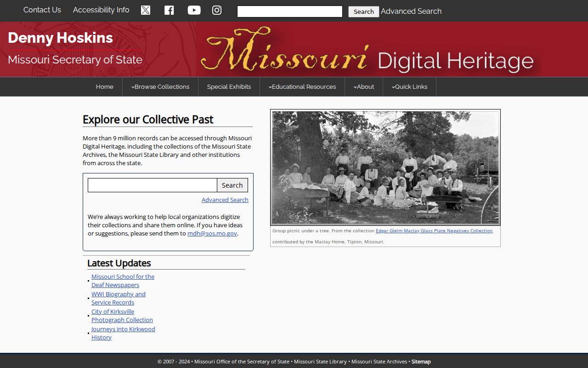Open the YouTube channel icon
Image resolution: width=588 pixels, height=368 pixels.
click(x=194, y=10)
